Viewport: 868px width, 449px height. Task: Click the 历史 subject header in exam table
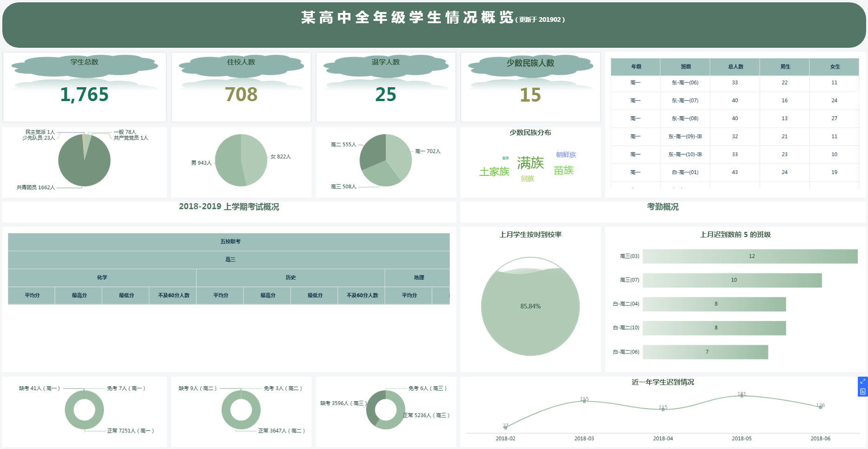pos(290,277)
